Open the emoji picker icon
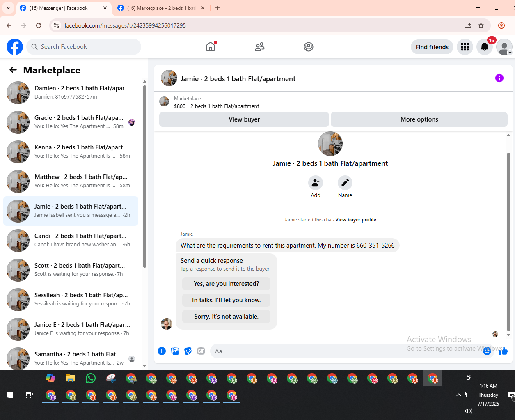515x420 pixels. click(487, 351)
